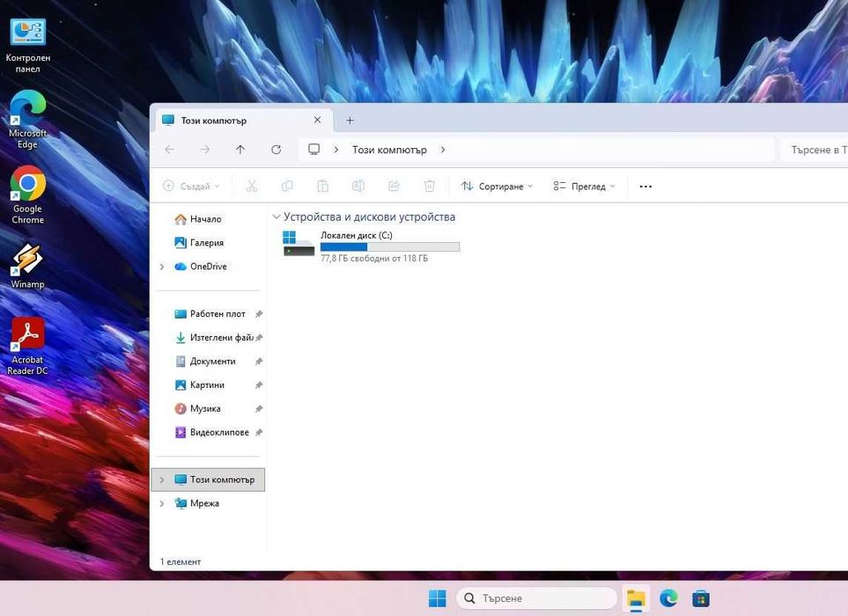Go back with the left arrow
Image resolution: width=848 pixels, height=616 pixels.
click(x=169, y=150)
